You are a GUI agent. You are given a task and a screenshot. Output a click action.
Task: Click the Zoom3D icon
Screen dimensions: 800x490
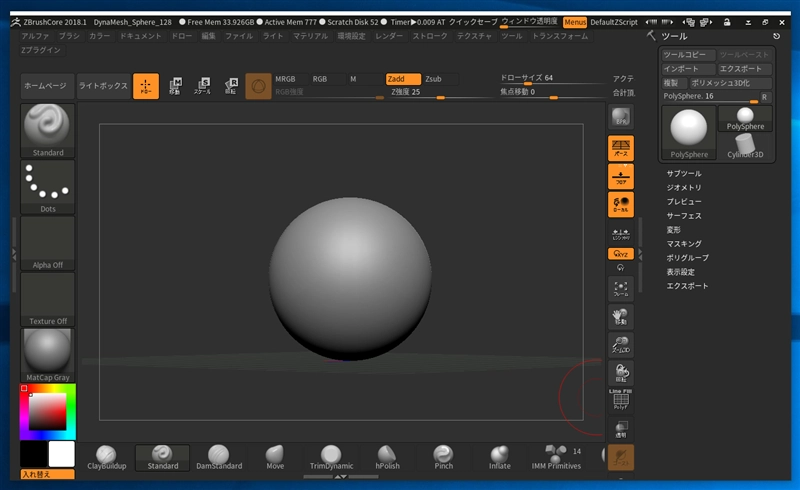click(620, 345)
